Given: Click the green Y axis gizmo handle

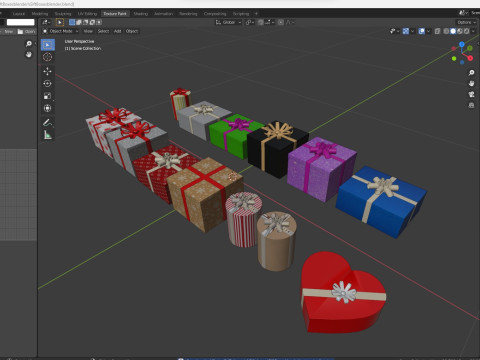Looking at the screenshot, I should (470, 48).
